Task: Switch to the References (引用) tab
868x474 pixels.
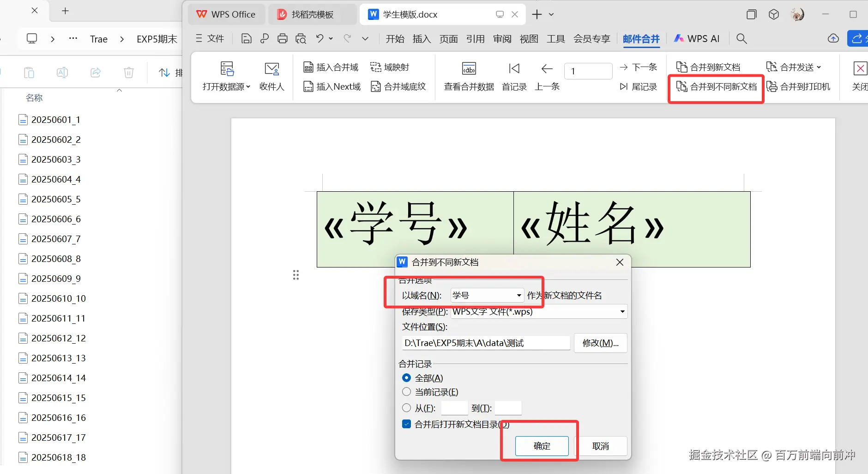Action: point(475,39)
